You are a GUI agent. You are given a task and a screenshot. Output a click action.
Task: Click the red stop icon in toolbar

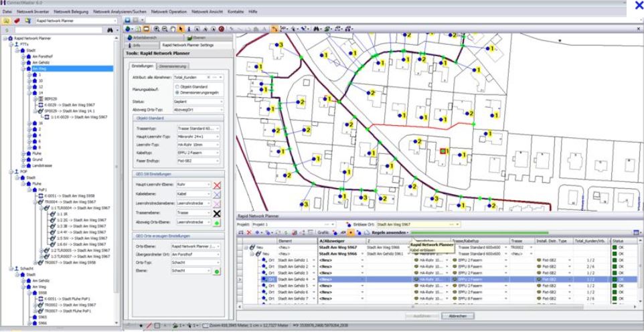click(x=221, y=31)
